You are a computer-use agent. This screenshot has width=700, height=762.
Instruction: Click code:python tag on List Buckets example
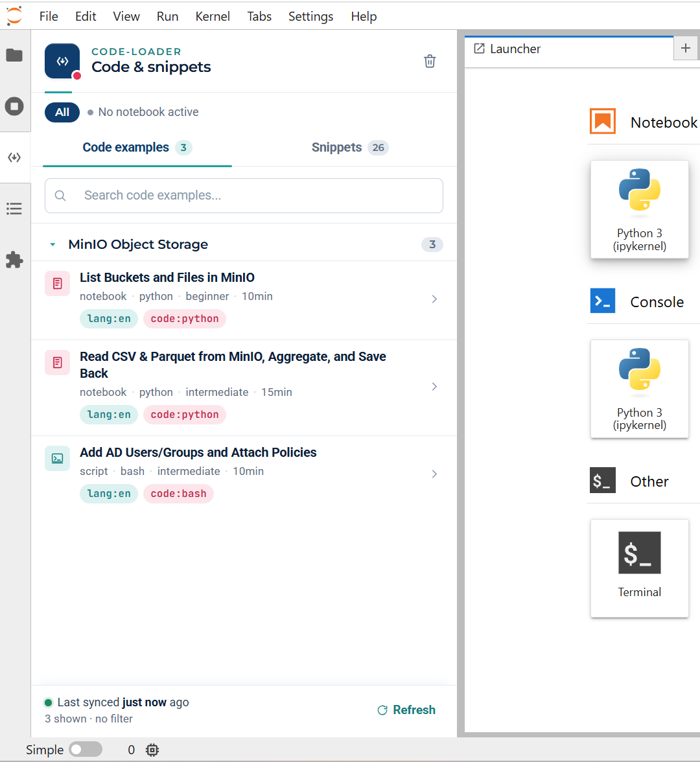pyautogui.click(x=185, y=319)
